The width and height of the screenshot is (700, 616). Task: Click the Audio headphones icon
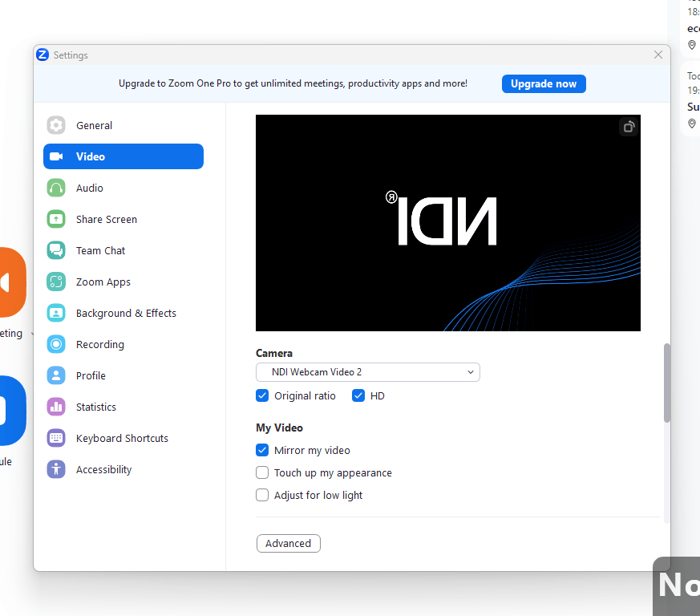tap(56, 188)
